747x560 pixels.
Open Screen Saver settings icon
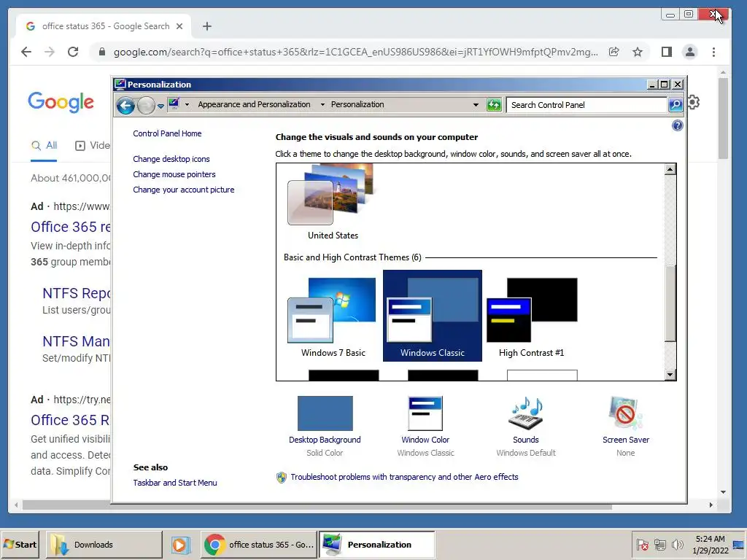(625, 413)
